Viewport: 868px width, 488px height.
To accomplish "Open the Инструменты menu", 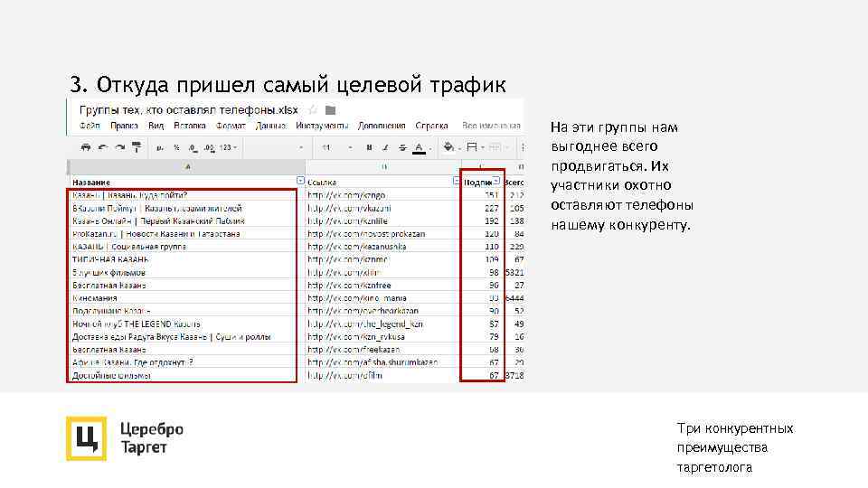I will 322,127.
